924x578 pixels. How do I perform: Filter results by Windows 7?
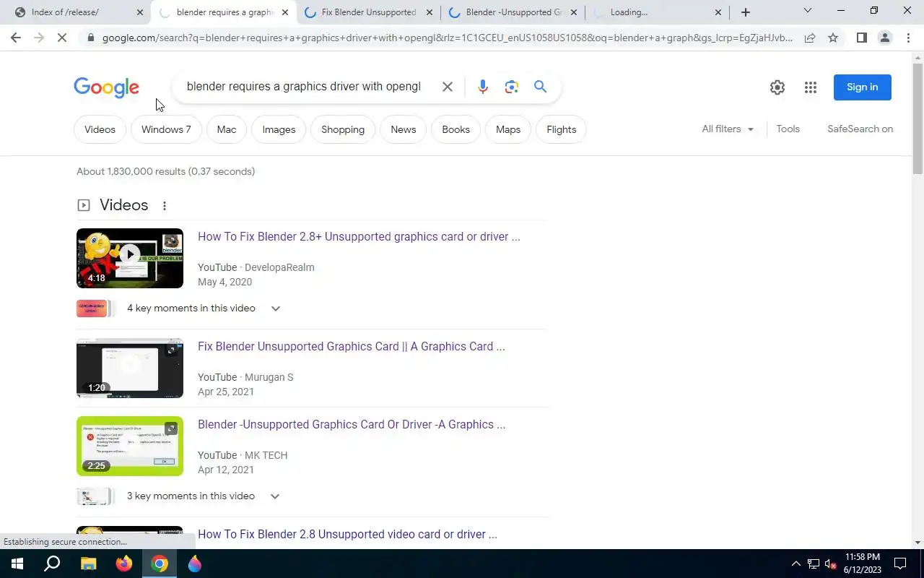pyautogui.click(x=166, y=129)
